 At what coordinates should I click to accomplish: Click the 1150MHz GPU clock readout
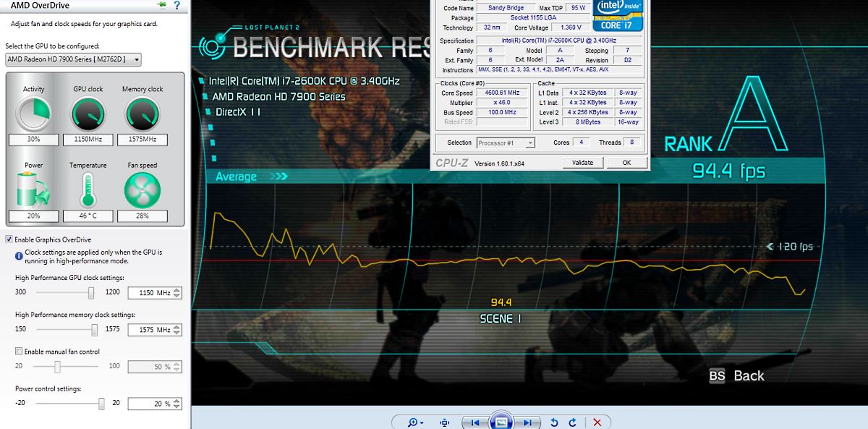(x=88, y=139)
